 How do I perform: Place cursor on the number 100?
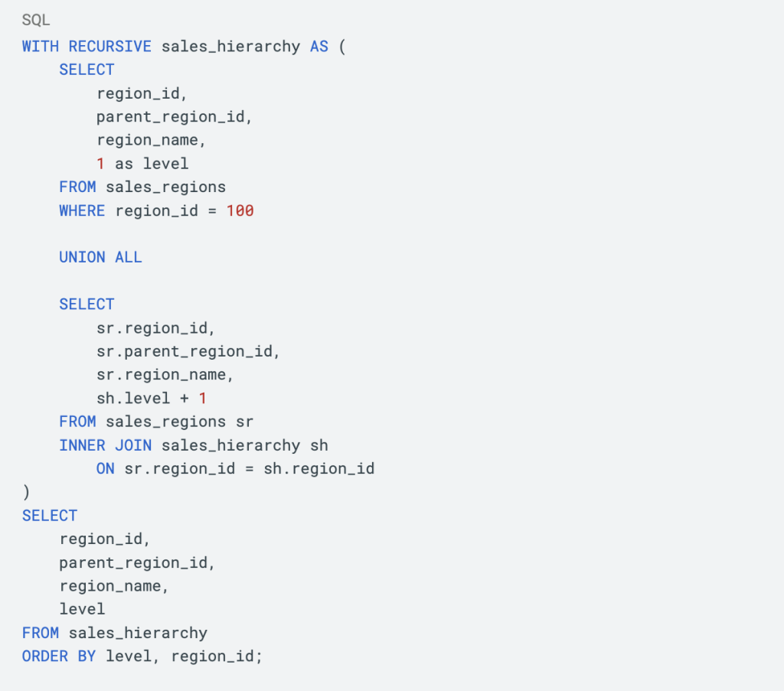pyautogui.click(x=240, y=210)
